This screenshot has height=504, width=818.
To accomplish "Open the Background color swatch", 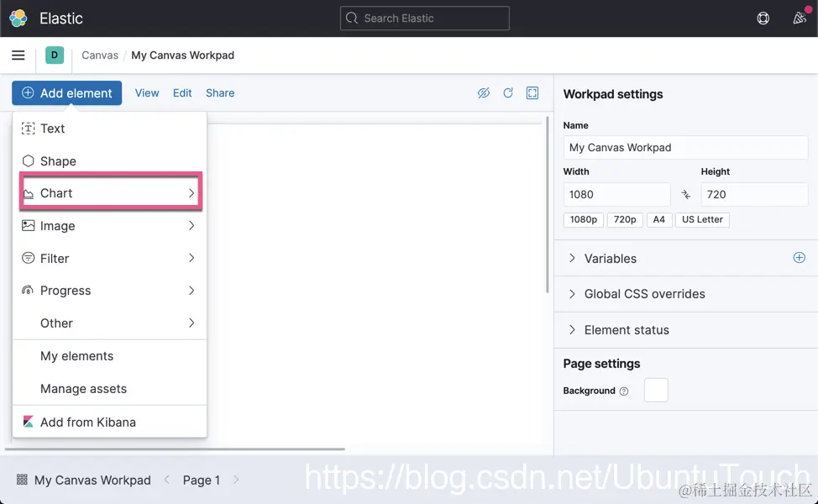I will point(656,391).
